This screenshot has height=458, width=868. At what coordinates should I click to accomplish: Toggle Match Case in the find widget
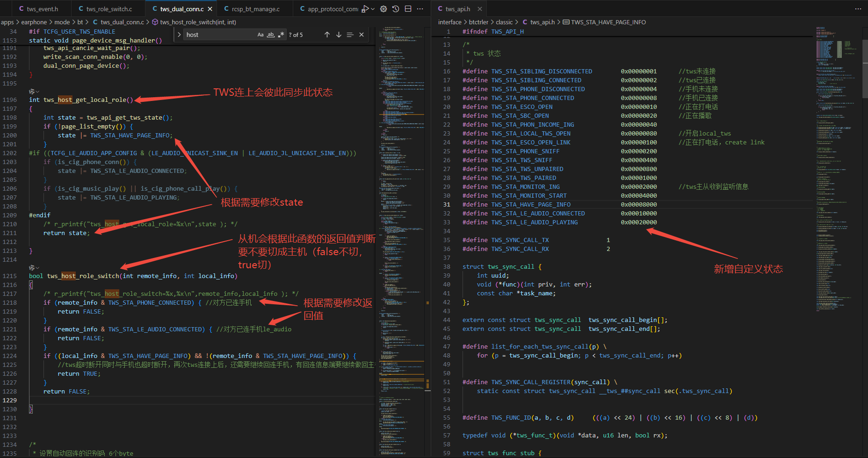pyautogui.click(x=260, y=35)
